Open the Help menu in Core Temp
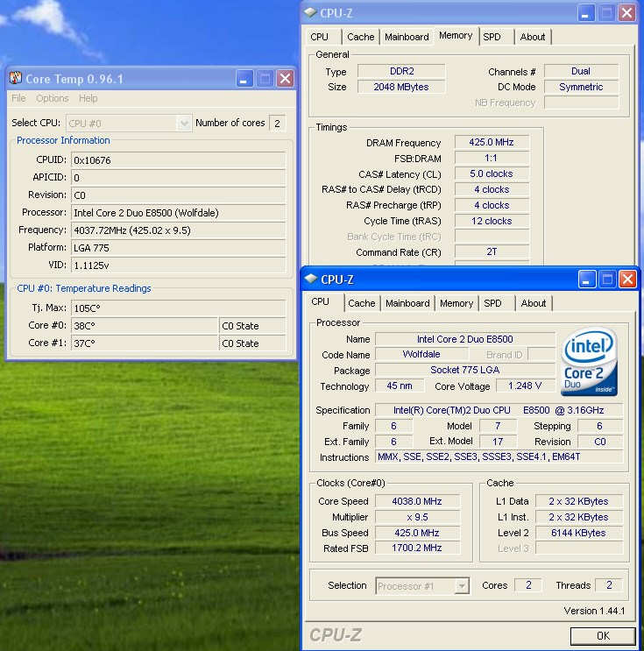This screenshot has width=644, height=651. click(88, 98)
